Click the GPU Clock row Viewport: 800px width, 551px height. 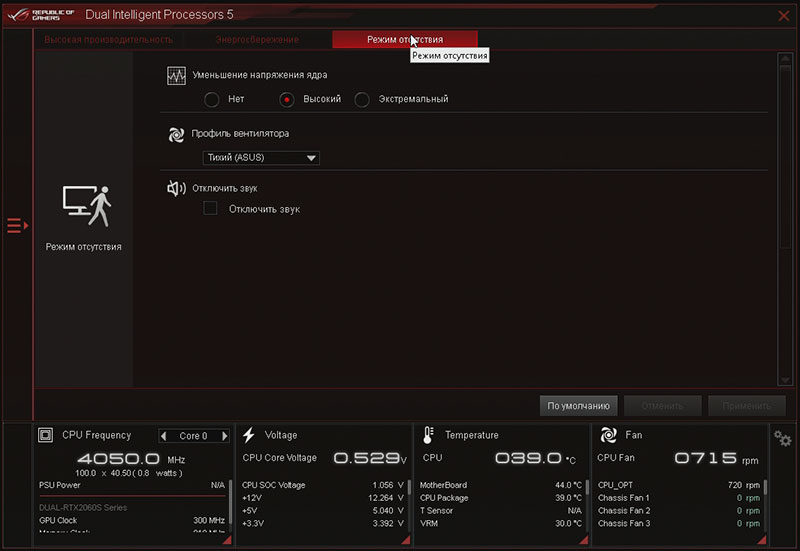[x=132, y=520]
